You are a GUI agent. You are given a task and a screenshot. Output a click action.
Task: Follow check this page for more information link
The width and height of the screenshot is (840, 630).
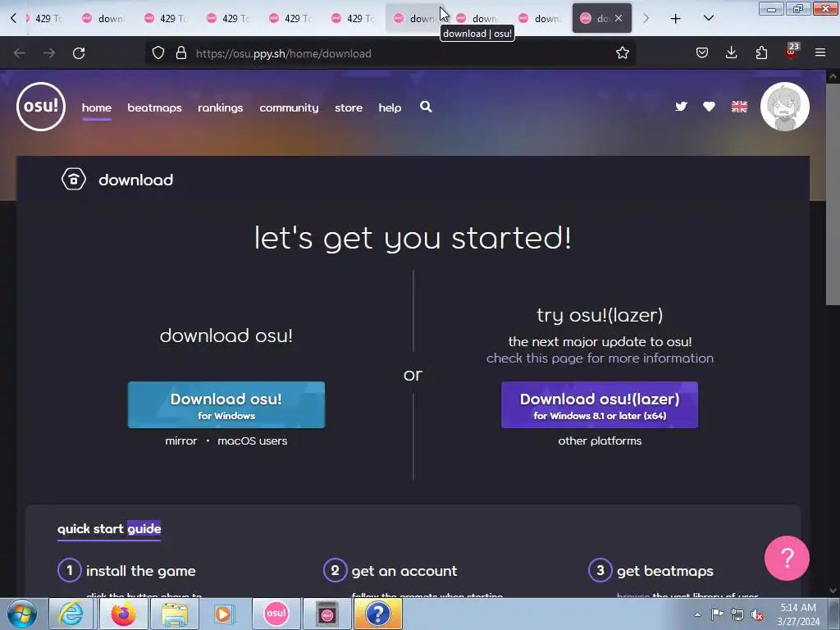[x=600, y=358]
